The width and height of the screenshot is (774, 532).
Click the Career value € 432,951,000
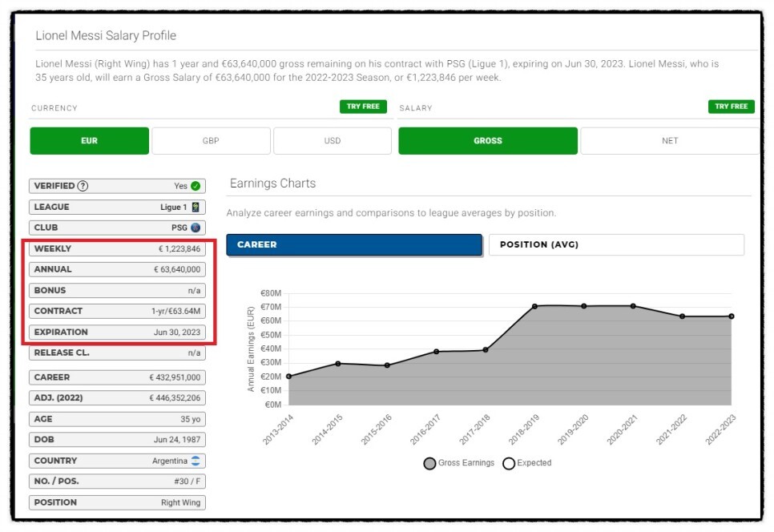coord(175,377)
